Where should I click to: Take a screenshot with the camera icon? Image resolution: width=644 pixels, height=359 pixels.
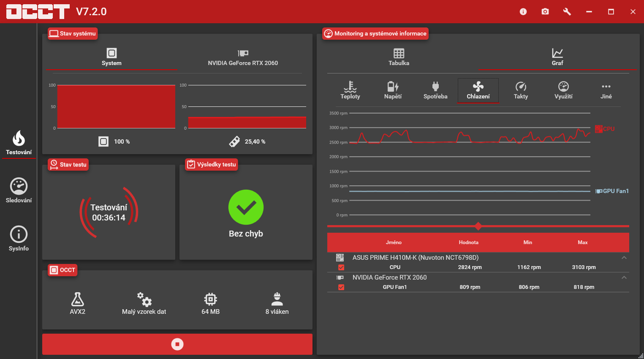pyautogui.click(x=545, y=11)
